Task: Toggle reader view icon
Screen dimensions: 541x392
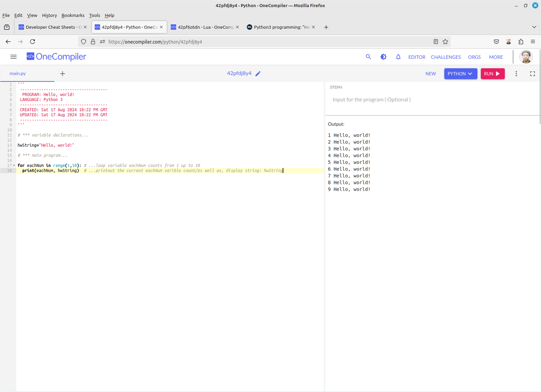Action: pos(436,42)
